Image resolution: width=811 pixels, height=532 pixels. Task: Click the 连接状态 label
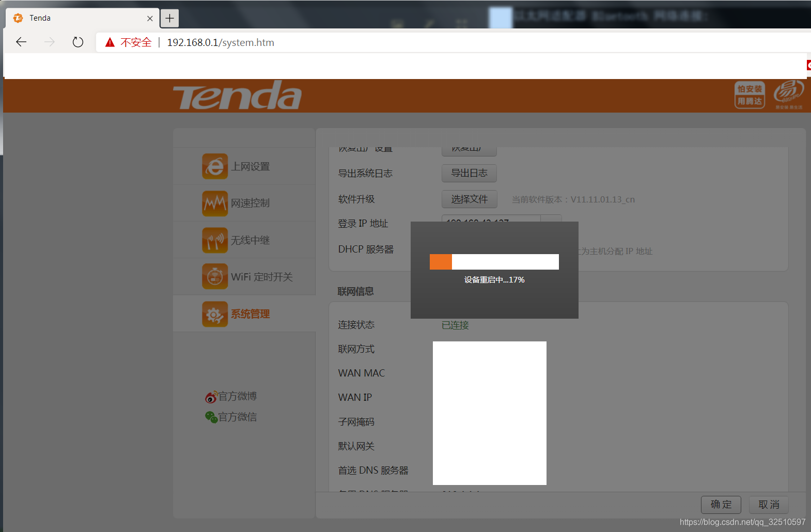click(x=356, y=325)
